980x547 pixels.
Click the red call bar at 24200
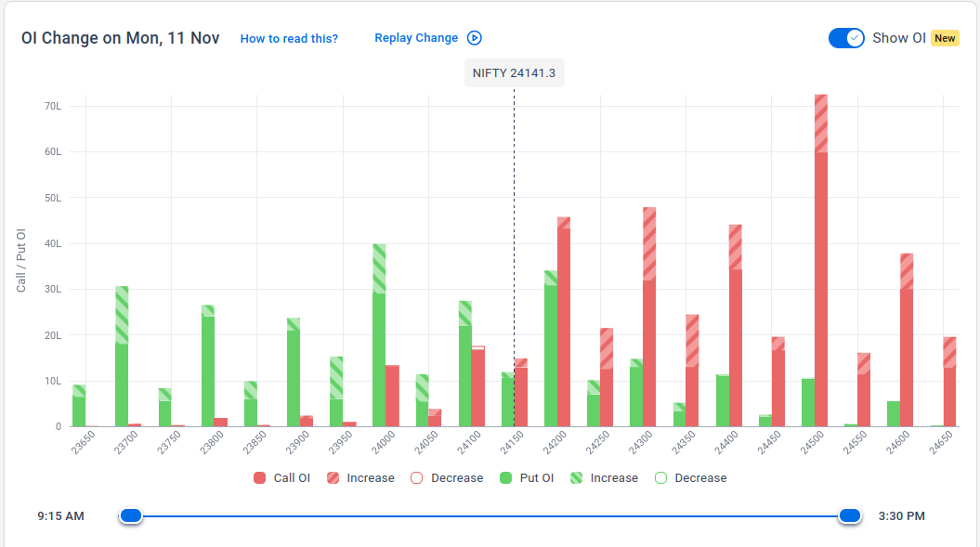564,322
